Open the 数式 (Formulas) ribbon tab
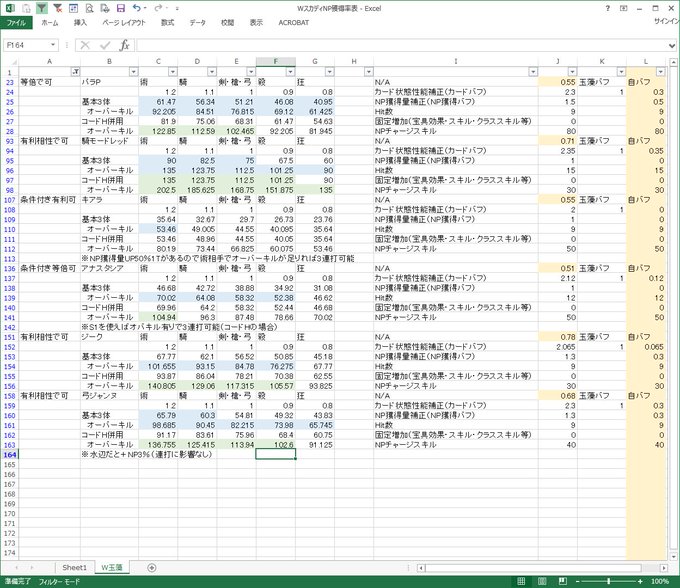Viewport: 680px width, 588px height. tap(167, 23)
